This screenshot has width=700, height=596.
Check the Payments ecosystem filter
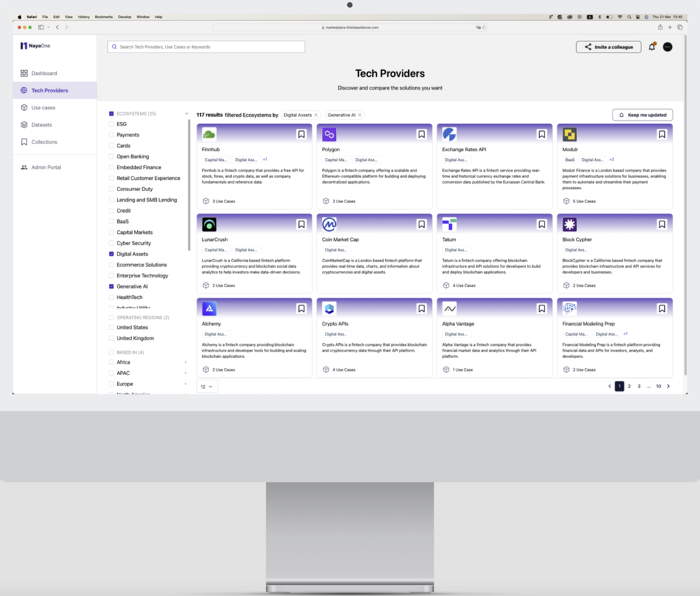111,135
